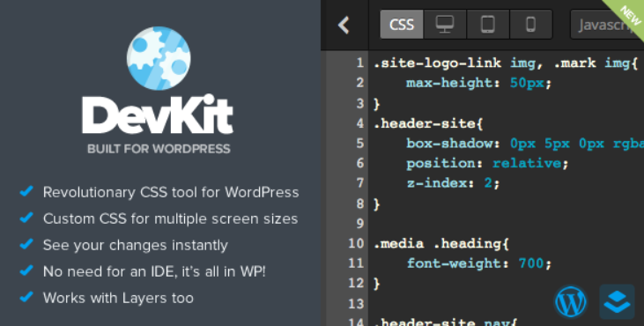Click checkmark beside Works with Layers too
Screen dimensions: 644x326
click(26, 296)
